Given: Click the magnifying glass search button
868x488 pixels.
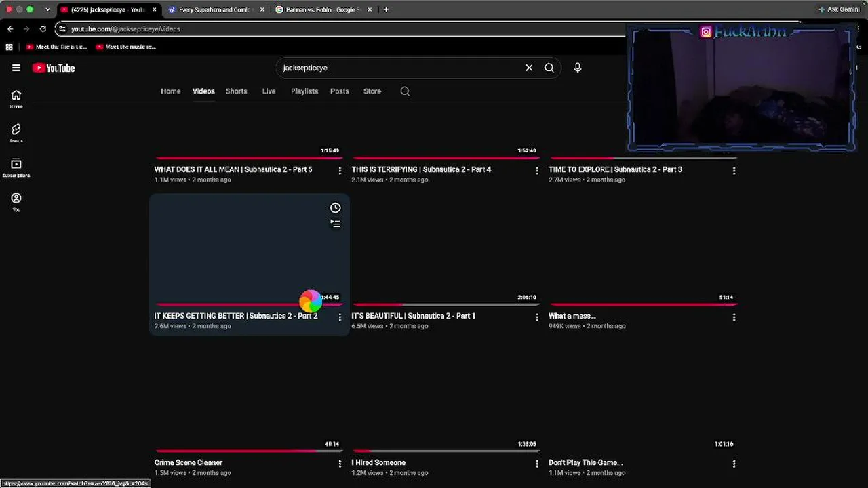Looking at the screenshot, I should point(549,68).
